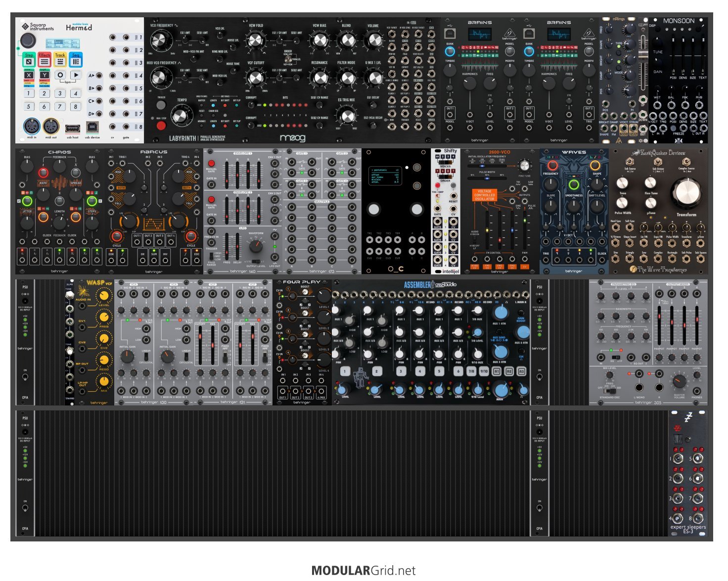Click the LFO WAVEFORM knob on the 140
Image resolution: width=728 pixels, height=581 pixels.
pyautogui.click(x=256, y=246)
